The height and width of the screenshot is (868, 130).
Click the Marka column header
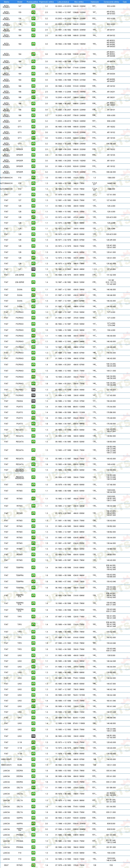[6, 2]
